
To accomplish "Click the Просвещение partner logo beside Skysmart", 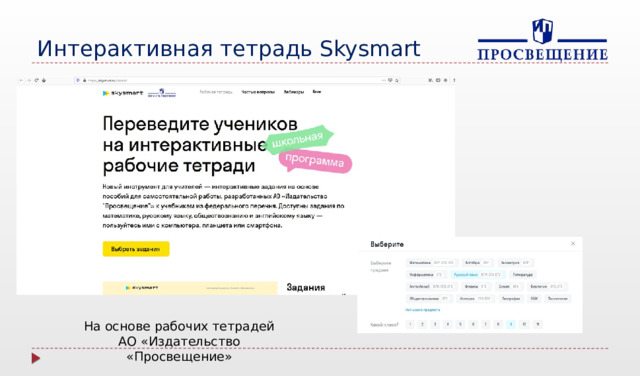I will [162, 93].
